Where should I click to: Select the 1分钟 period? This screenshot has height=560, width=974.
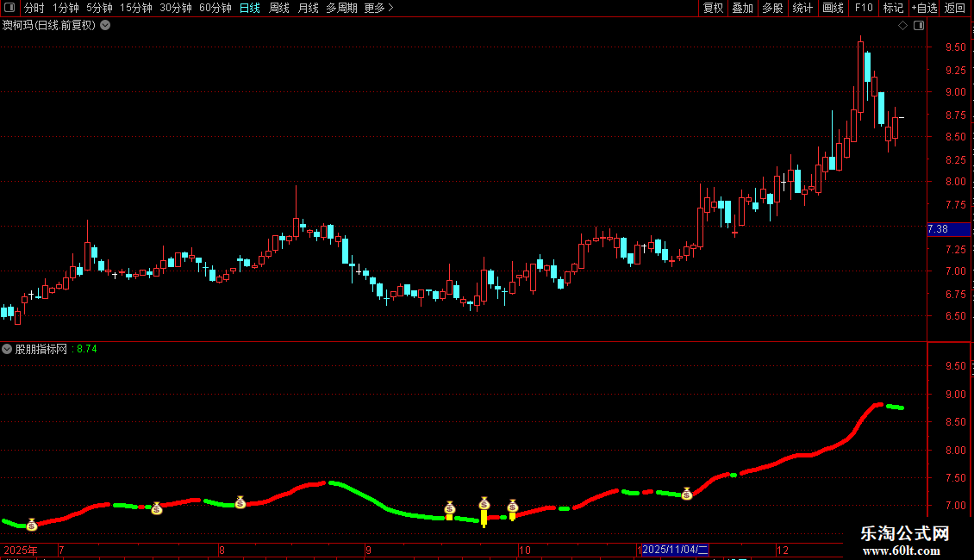[66, 8]
